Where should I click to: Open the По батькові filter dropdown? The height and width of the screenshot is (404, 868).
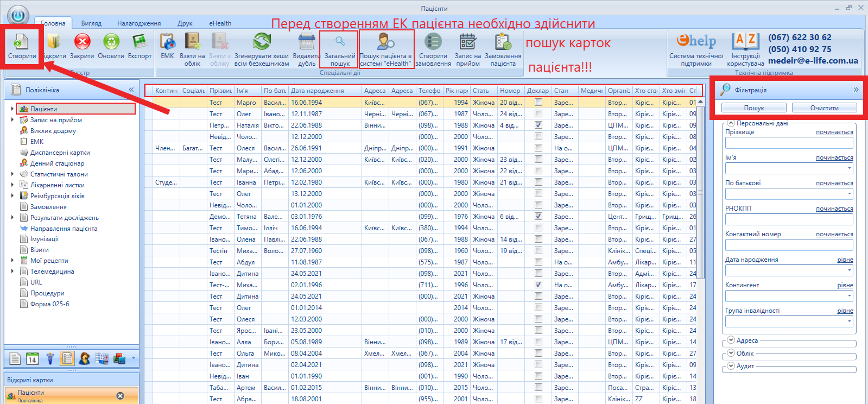pos(849,194)
